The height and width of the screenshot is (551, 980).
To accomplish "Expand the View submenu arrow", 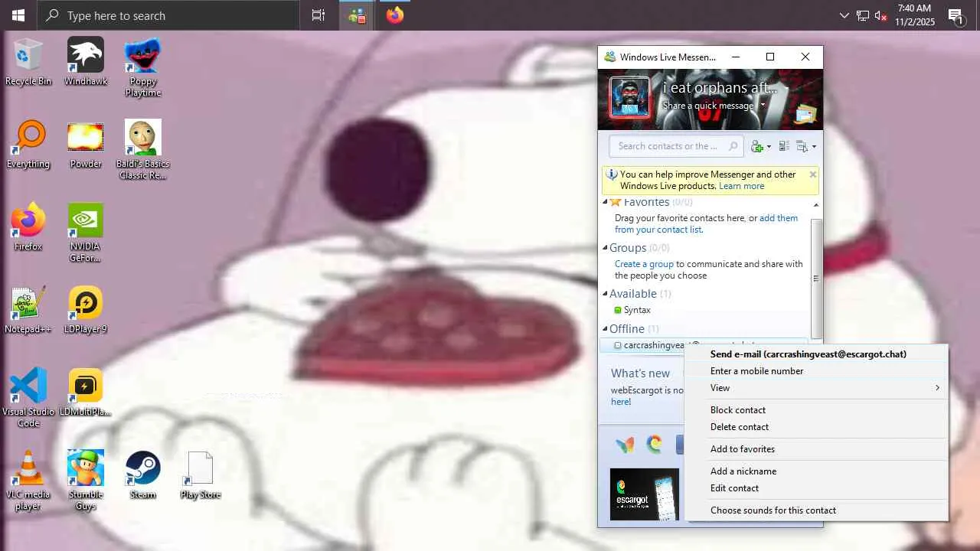I will point(937,388).
